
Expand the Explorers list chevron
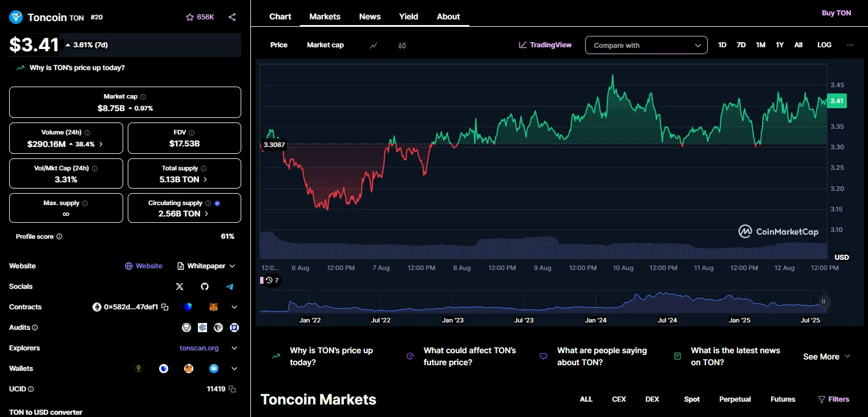point(234,348)
